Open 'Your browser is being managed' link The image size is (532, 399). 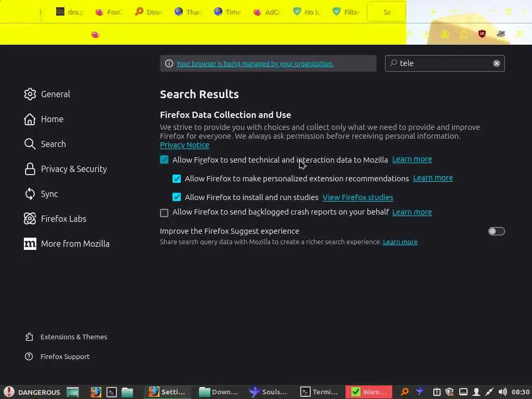[x=255, y=64]
